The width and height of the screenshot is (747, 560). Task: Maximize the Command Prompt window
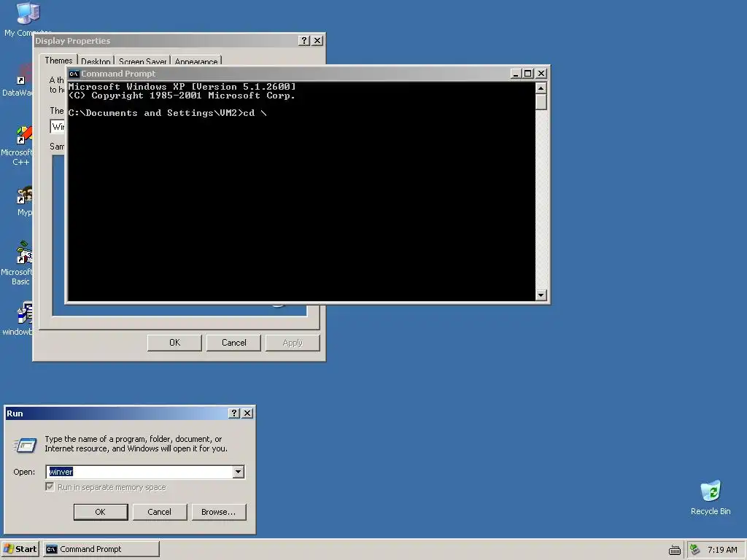[x=528, y=74]
